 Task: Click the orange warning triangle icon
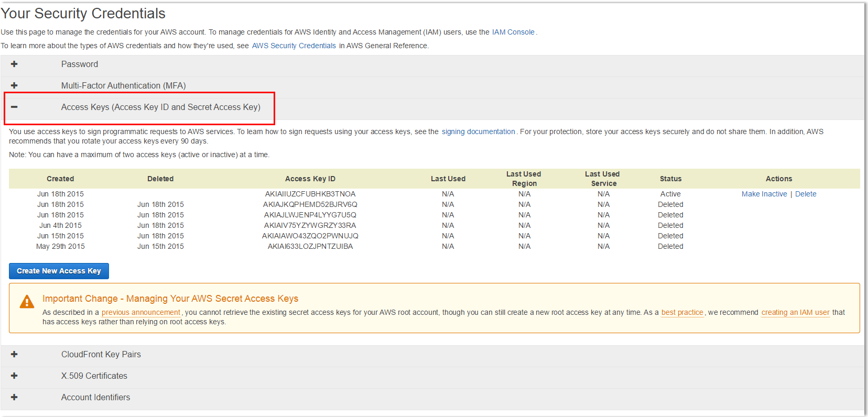(27, 302)
